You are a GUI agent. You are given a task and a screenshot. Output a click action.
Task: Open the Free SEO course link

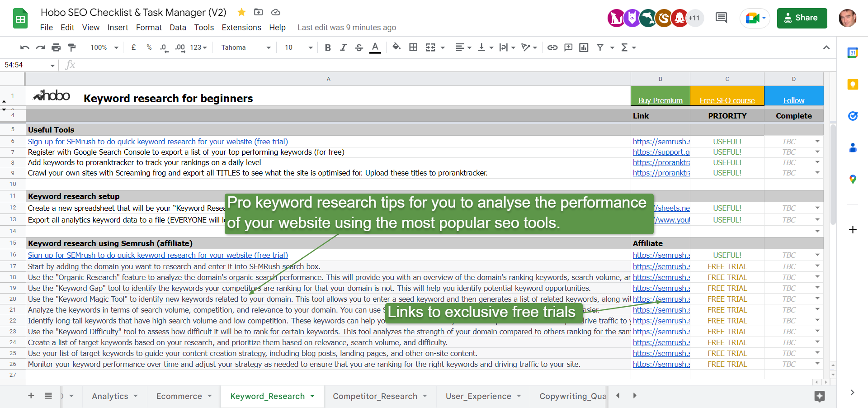pos(727,100)
